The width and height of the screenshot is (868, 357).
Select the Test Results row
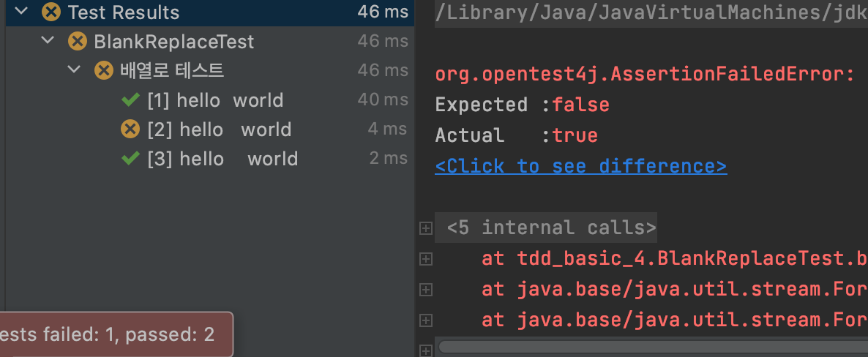(210, 12)
